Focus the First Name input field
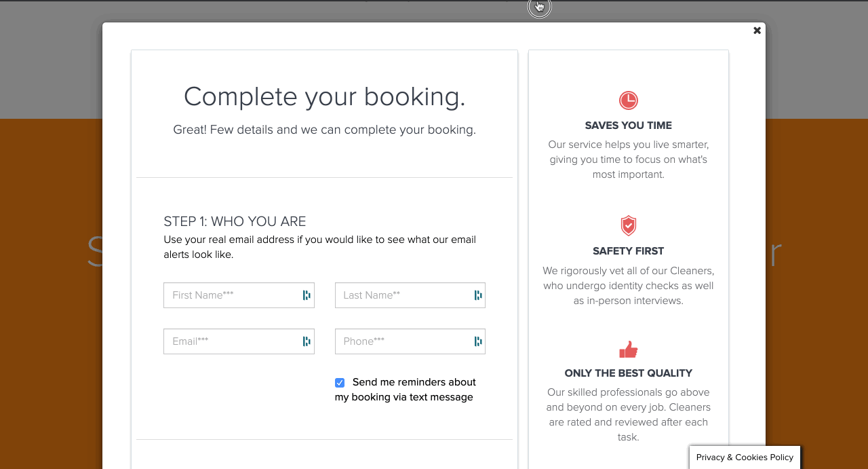868x469 pixels. pos(231,295)
